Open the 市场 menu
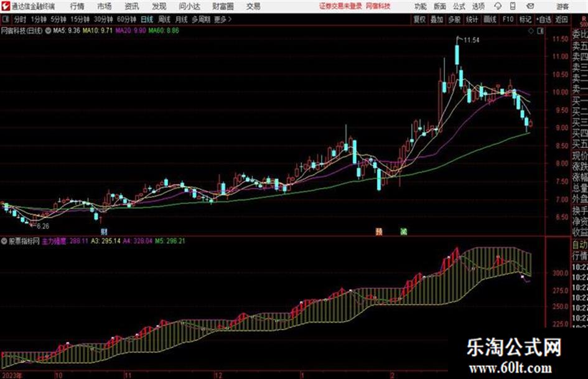 (x=105, y=6)
